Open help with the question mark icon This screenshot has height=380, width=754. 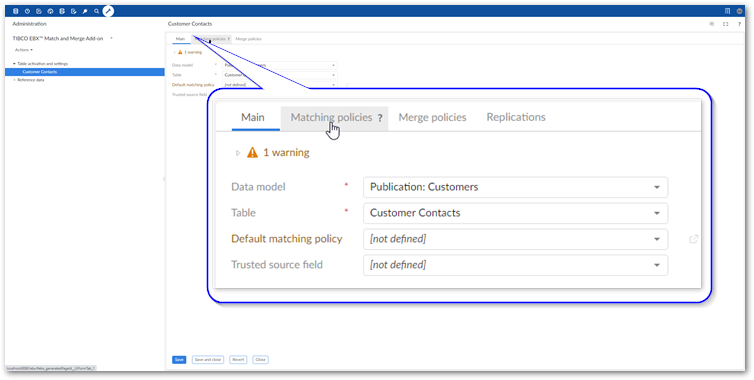pos(740,24)
